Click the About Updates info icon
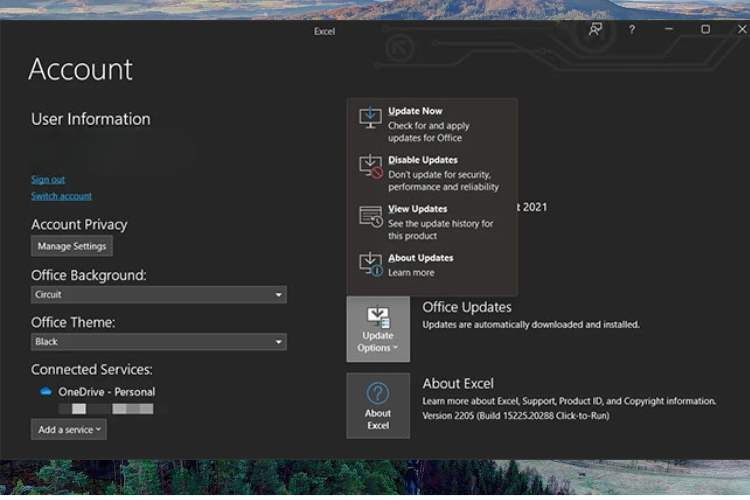 371,265
